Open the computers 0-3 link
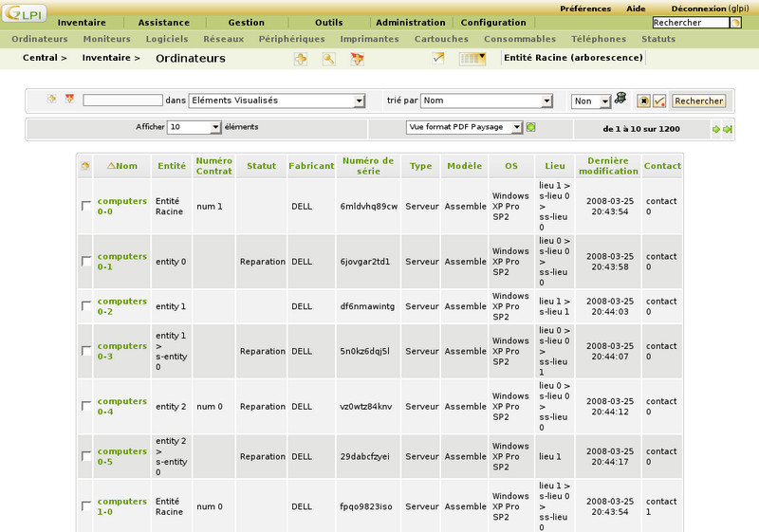The image size is (759, 532). coord(122,351)
